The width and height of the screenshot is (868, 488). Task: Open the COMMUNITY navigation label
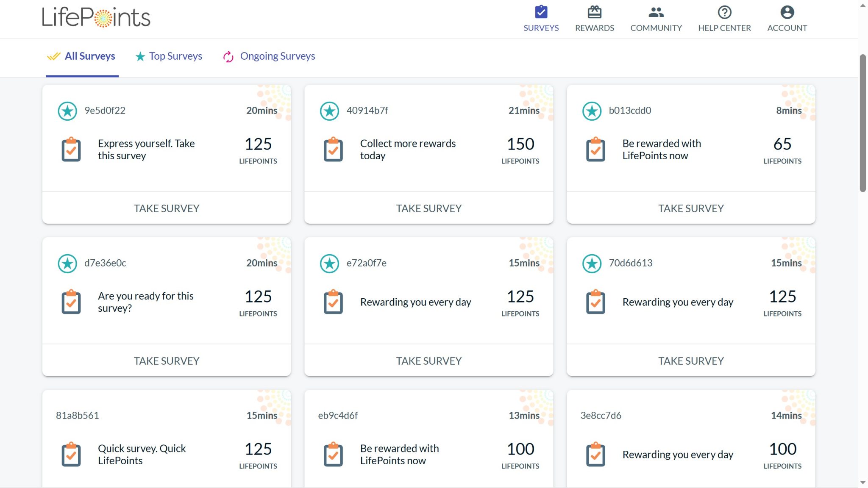click(x=656, y=28)
